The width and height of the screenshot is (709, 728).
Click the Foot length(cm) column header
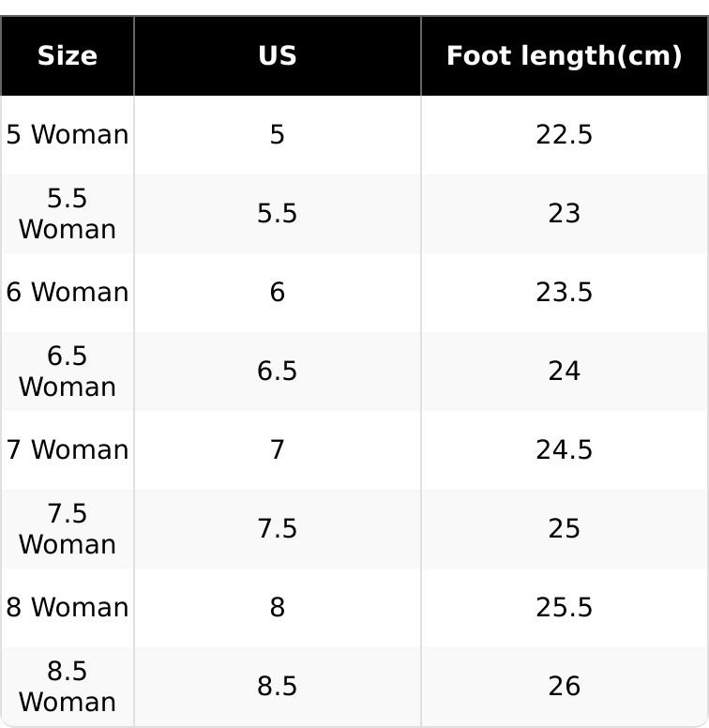pyautogui.click(x=564, y=56)
